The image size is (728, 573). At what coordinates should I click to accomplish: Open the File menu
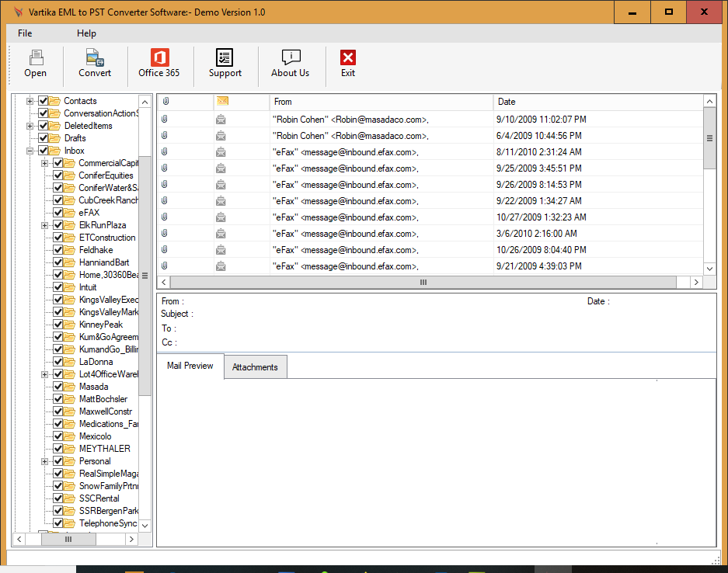coord(25,33)
